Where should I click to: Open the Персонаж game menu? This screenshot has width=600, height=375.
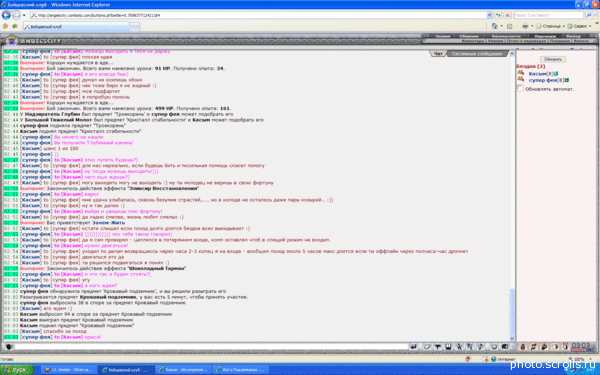tap(545, 36)
